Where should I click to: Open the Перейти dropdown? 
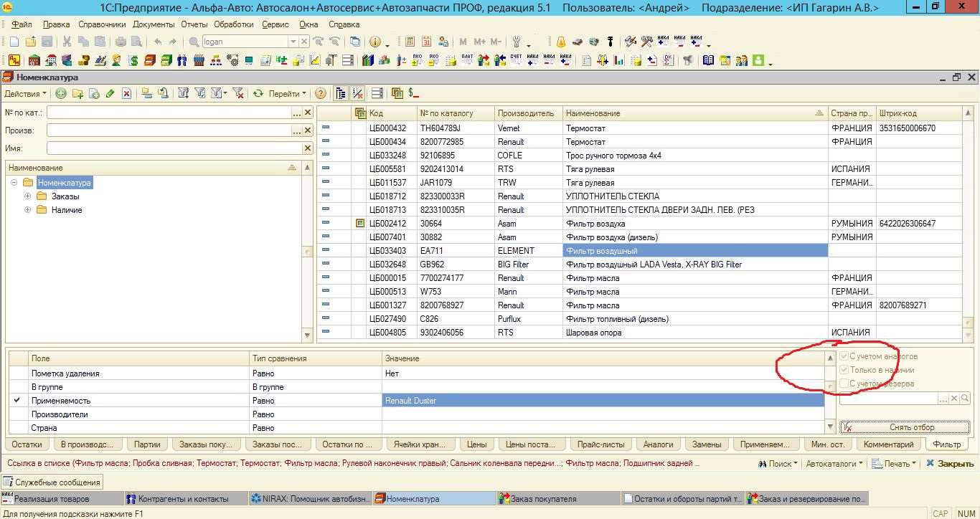coord(287,93)
